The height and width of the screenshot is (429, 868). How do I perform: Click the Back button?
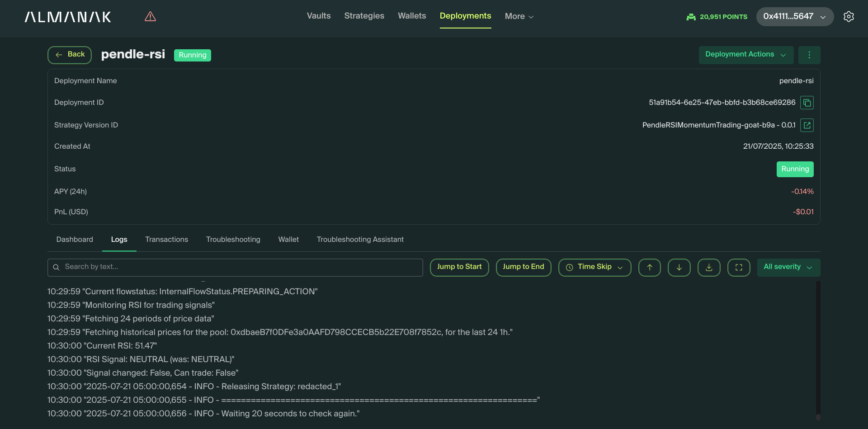[x=70, y=55]
